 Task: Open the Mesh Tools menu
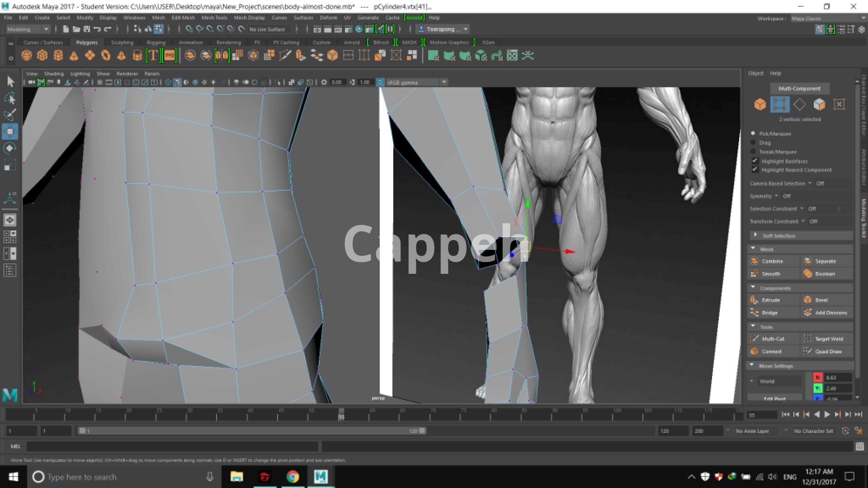click(214, 18)
